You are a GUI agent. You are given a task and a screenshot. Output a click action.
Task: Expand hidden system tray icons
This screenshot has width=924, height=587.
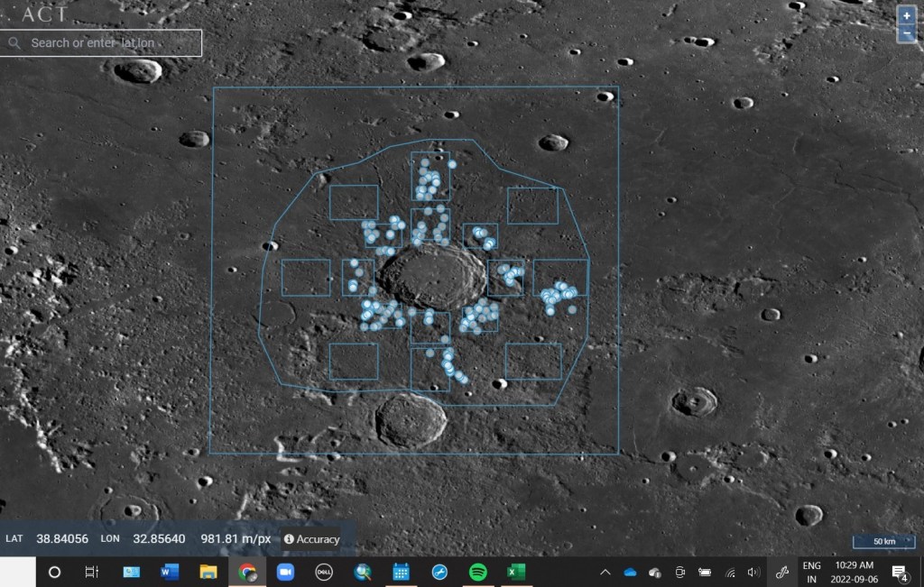[x=605, y=572]
